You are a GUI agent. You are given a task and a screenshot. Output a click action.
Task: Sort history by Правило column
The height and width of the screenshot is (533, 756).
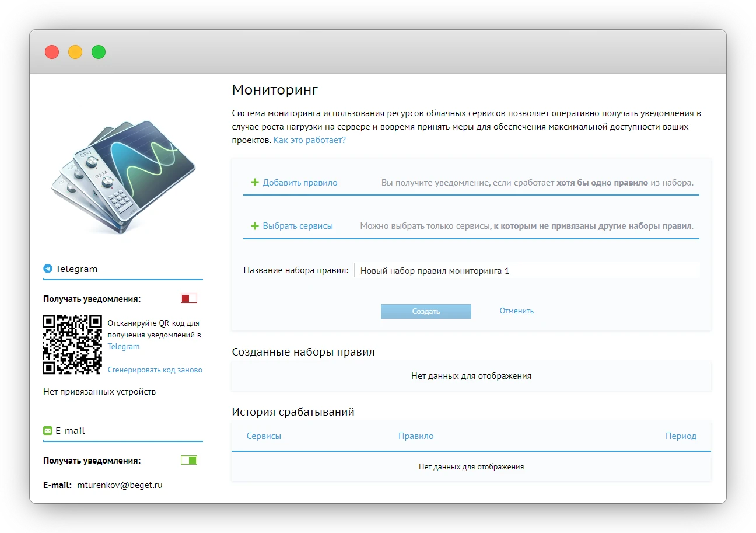416,436
